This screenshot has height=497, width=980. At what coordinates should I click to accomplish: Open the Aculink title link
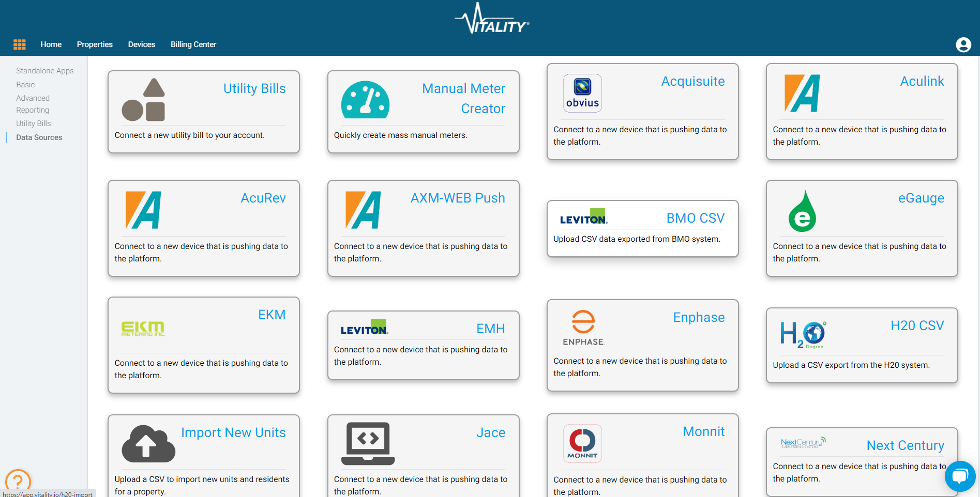(922, 81)
